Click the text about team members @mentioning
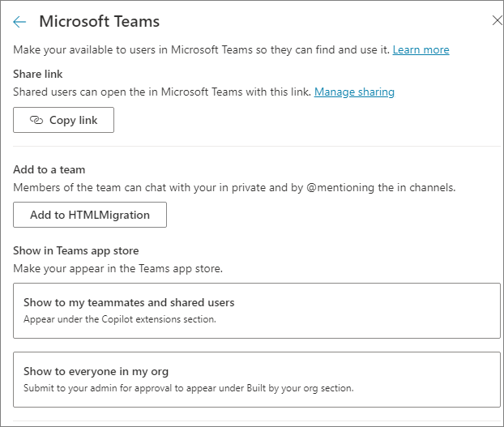Image resolution: width=504 pixels, height=427 pixels. 234,187
